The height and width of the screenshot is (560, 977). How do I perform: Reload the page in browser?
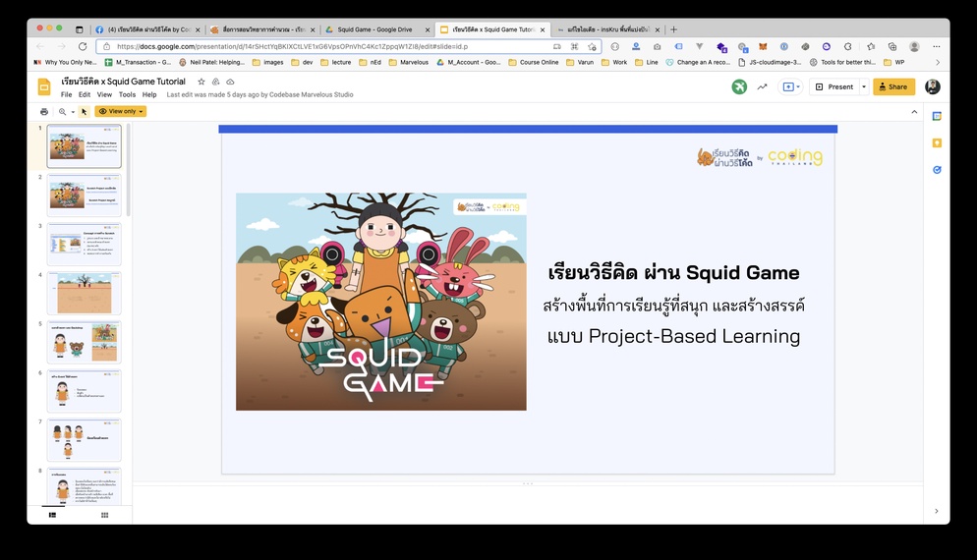[x=83, y=46]
